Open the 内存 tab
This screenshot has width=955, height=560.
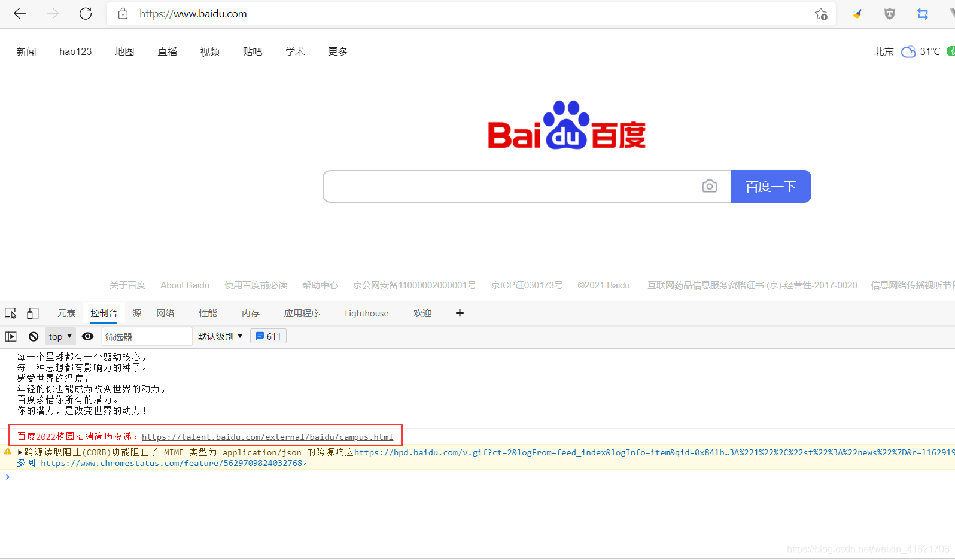(251, 313)
